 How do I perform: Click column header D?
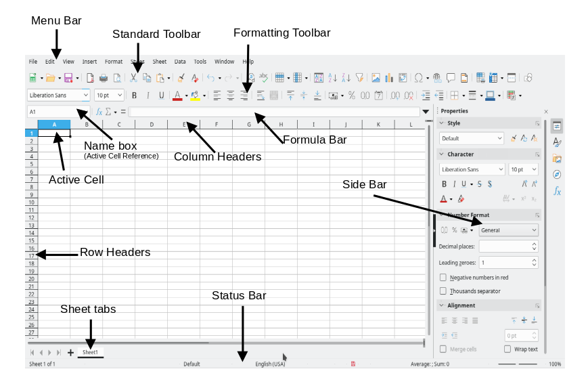pos(152,124)
